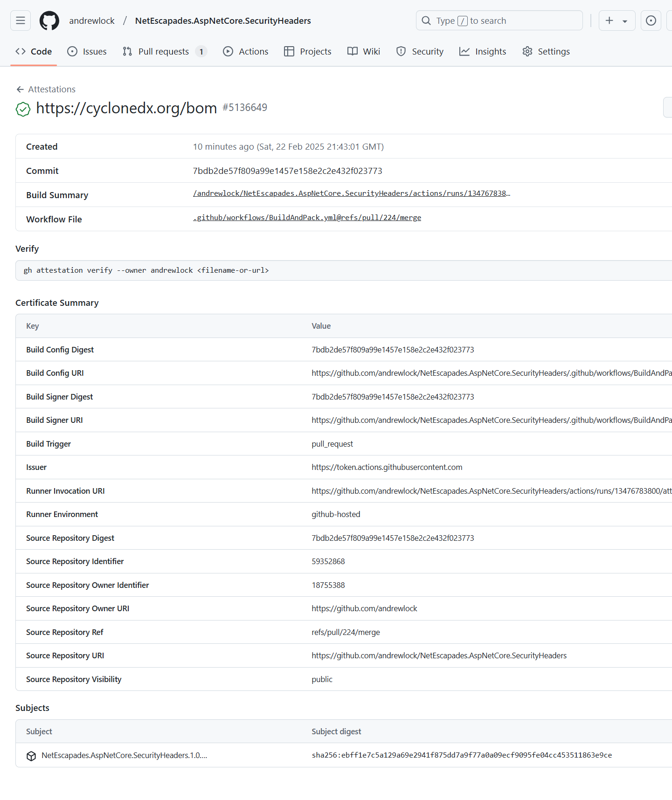This screenshot has height=800, width=672.
Task: Open the Settings tab
Action: (546, 51)
